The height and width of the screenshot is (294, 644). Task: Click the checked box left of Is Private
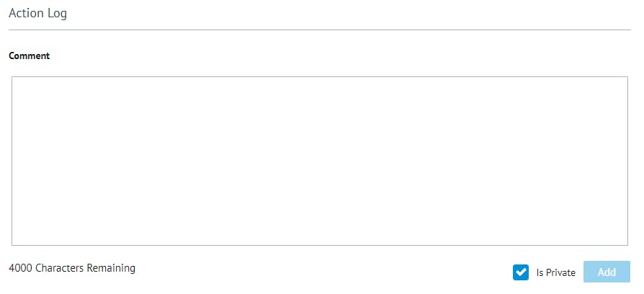click(x=521, y=272)
